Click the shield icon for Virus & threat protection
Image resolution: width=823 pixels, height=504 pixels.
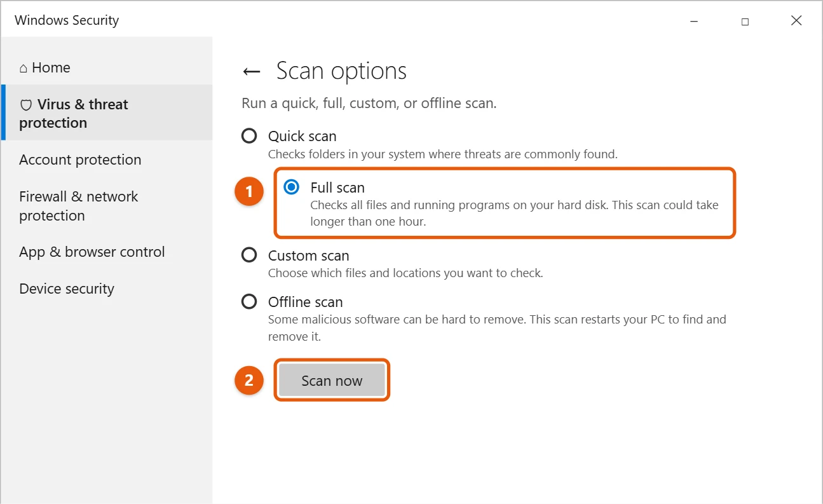(x=26, y=105)
